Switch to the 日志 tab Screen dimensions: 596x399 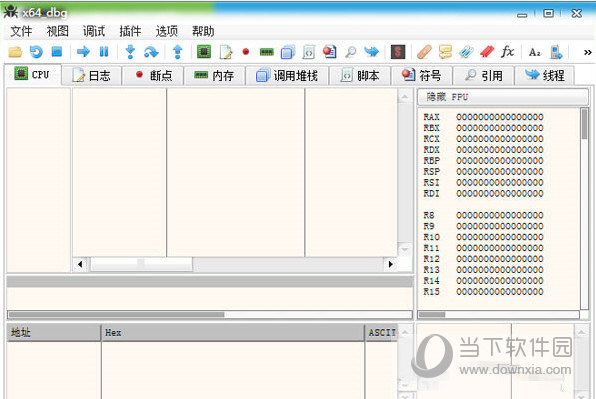tap(92, 76)
